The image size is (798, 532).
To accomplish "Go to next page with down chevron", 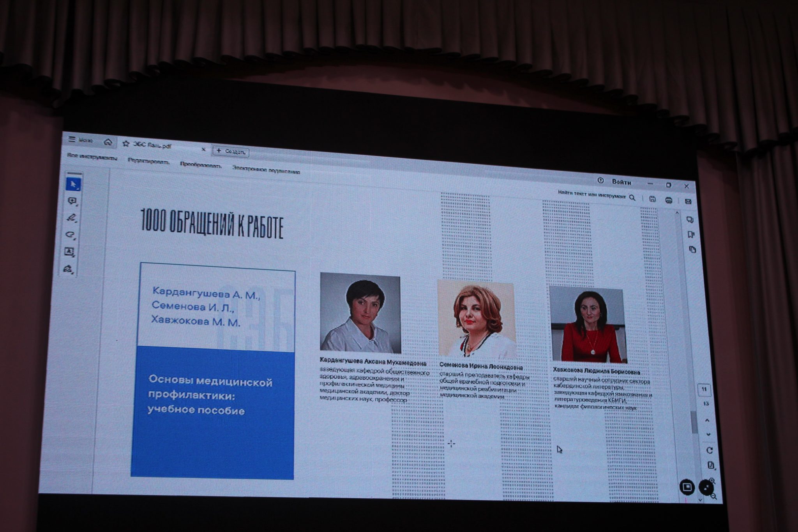I will point(708,434).
